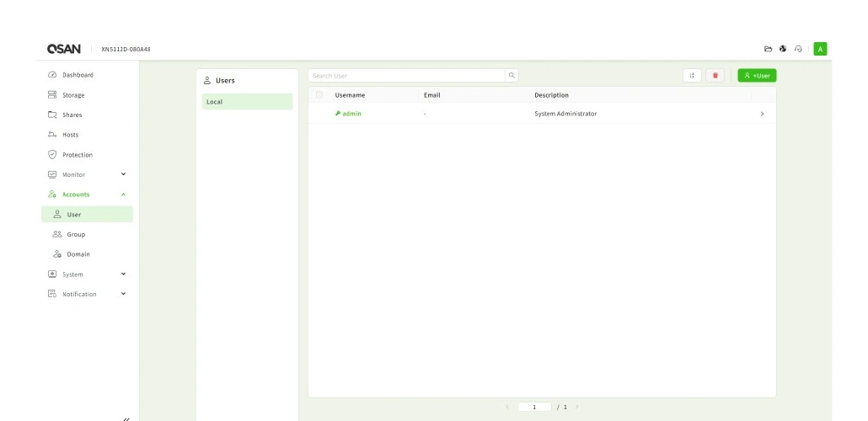Tick the select-all checkbox in table header
Viewport: 868px width, 421px height.
319,94
